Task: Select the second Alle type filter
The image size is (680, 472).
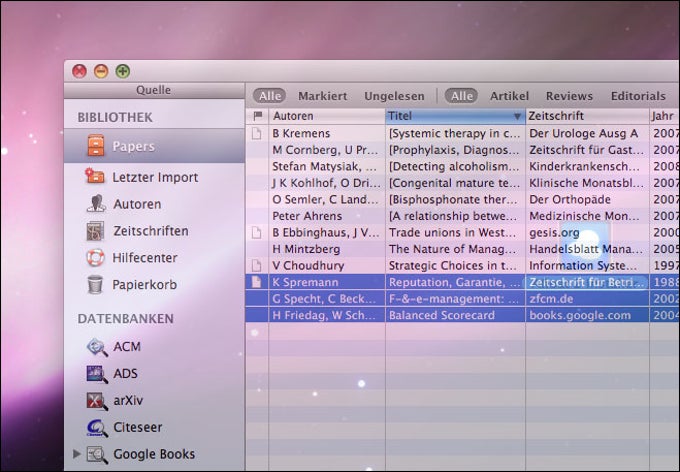Action: (x=461, y=96)
